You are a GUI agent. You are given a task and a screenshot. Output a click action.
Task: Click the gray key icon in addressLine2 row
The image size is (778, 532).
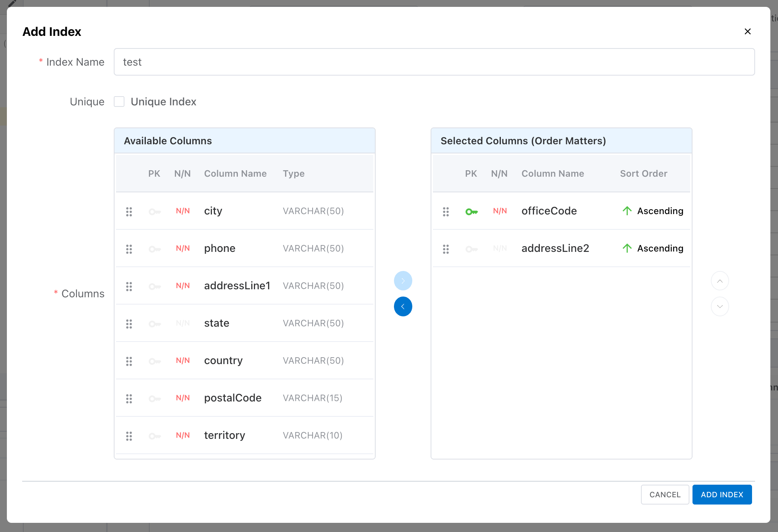471,249
